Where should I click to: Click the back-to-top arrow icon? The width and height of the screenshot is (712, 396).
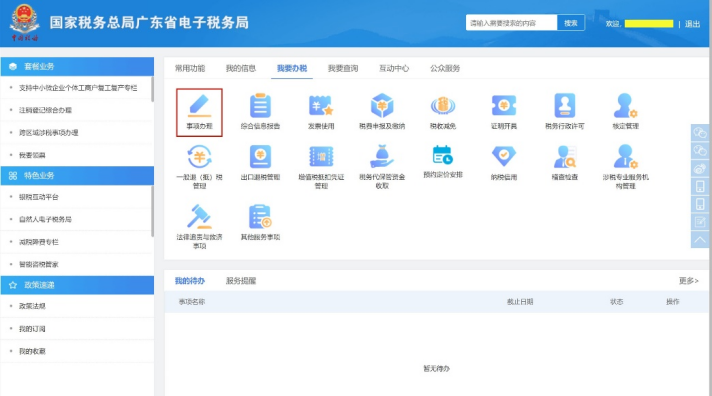(700, 239)
